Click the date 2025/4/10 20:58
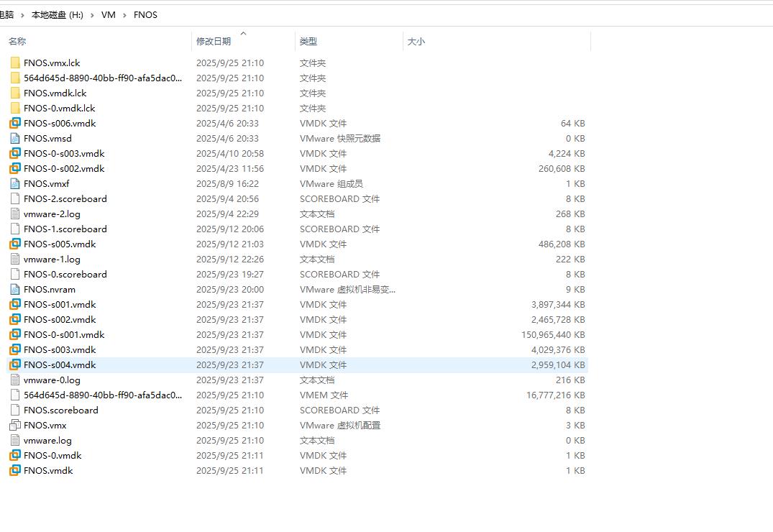 click(x=229, y=153)
